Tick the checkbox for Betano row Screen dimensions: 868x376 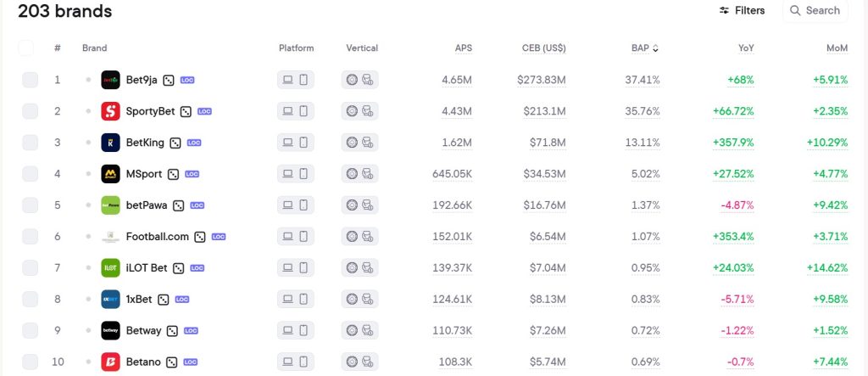tap(30, 362)
